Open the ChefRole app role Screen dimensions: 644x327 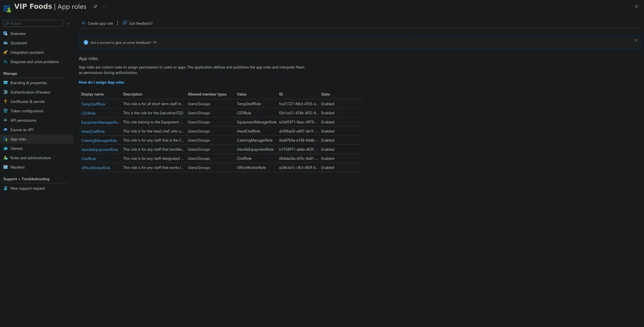coord(89,159)
